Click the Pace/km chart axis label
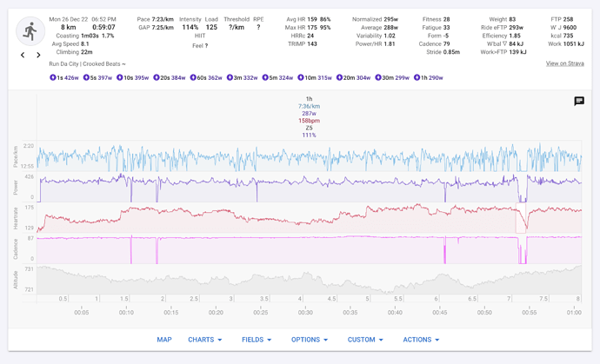Image resolution: width=600 pixels, height=364 pixels. (16, 156)
